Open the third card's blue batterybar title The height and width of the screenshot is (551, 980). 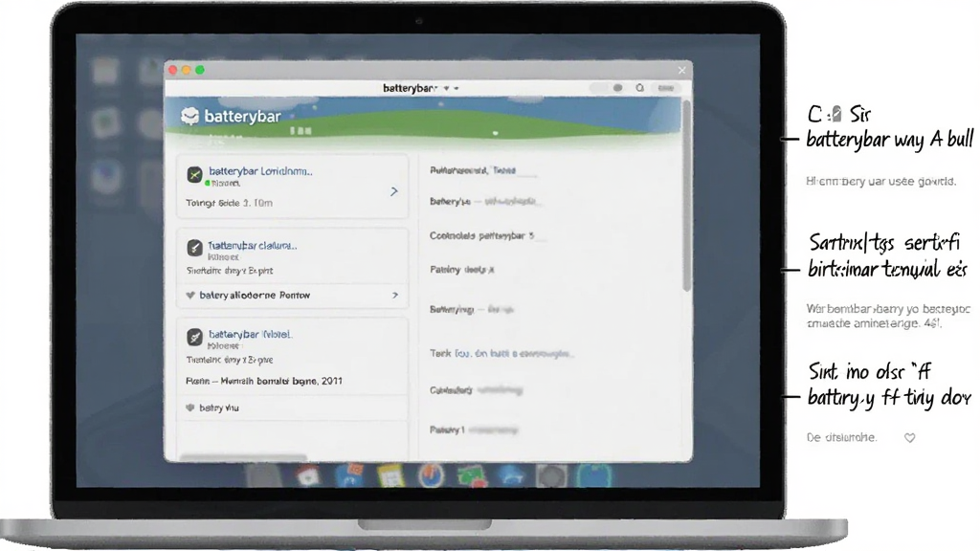(x=250, y=334)
